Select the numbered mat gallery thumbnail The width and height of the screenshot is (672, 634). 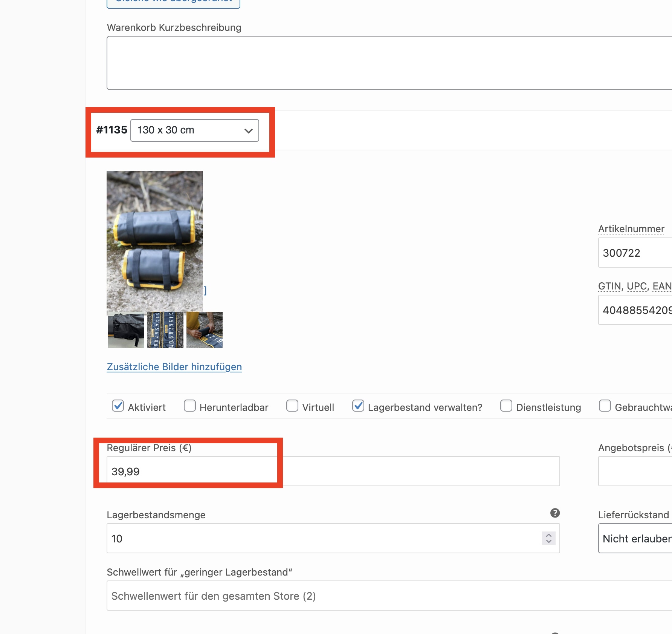(x=165, y=330)
